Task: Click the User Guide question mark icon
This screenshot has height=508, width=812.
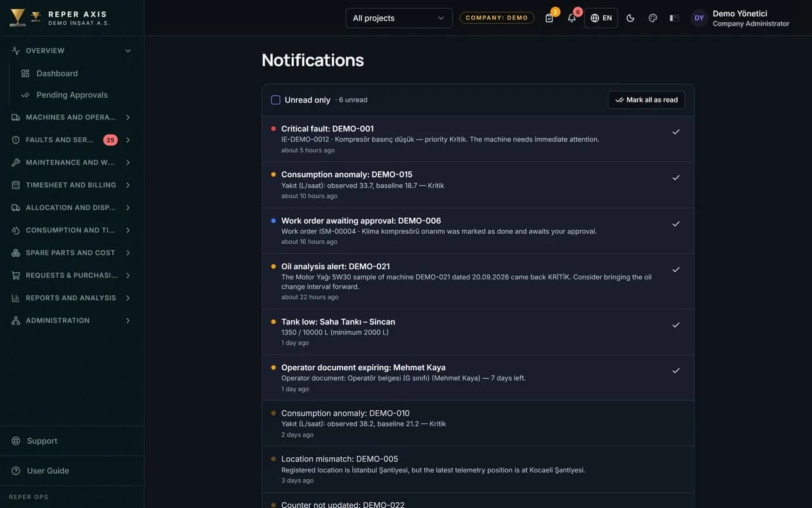Action: tap(16, 471)
